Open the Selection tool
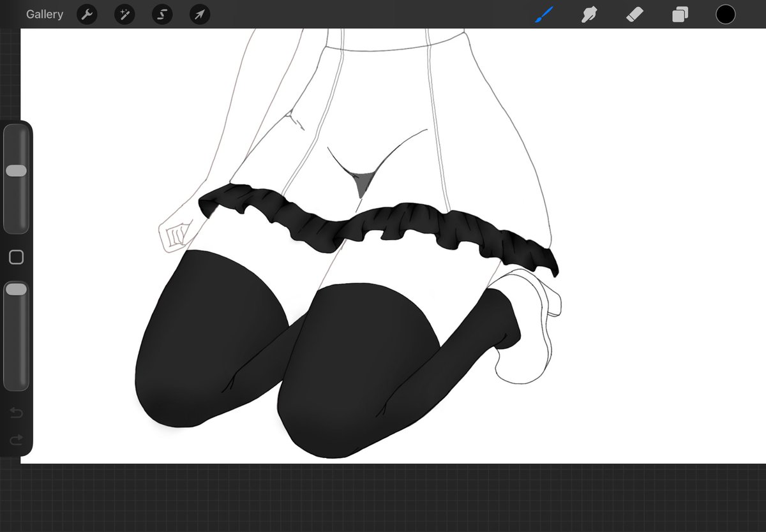766x532 pixels. (162, 14)
